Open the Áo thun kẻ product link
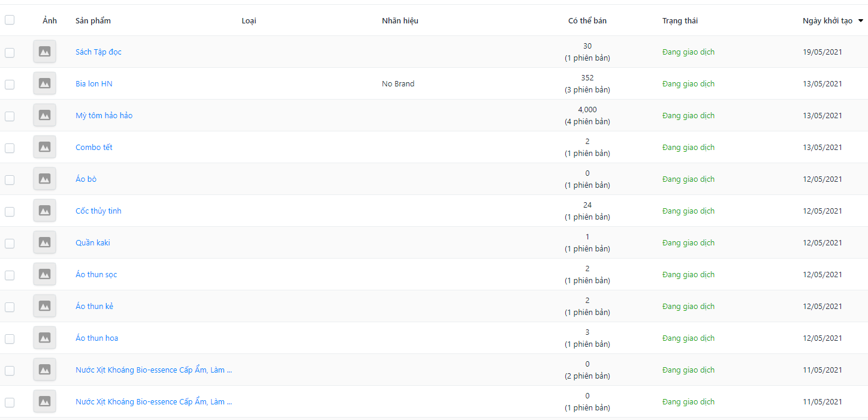This screenshot has width=868, height=420. point(94,307)
